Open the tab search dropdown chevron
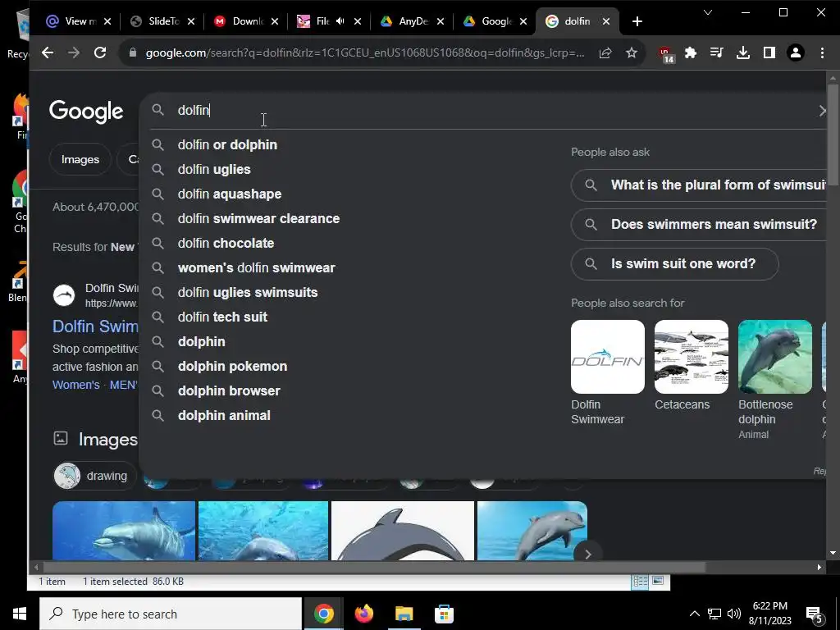The height and width of the screenshot is (630, 840). 708,12
